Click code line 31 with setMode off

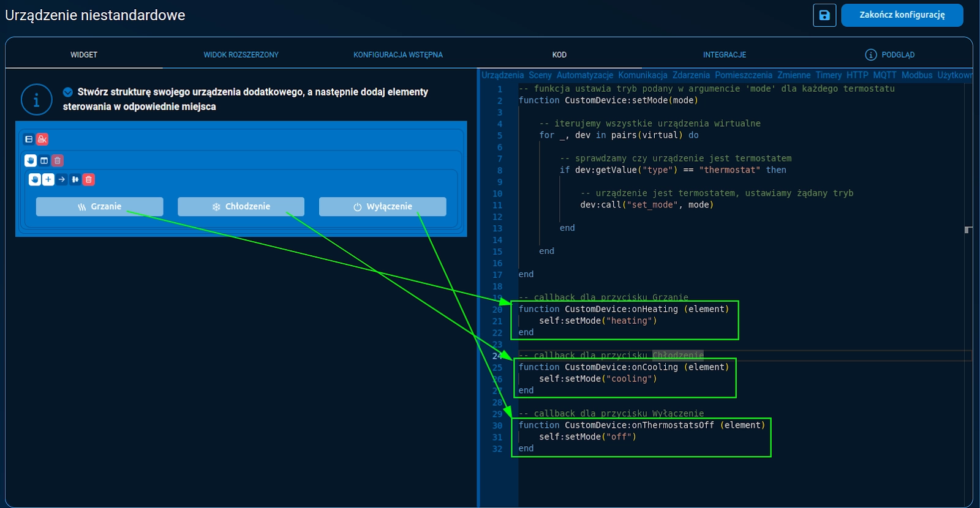587,437
